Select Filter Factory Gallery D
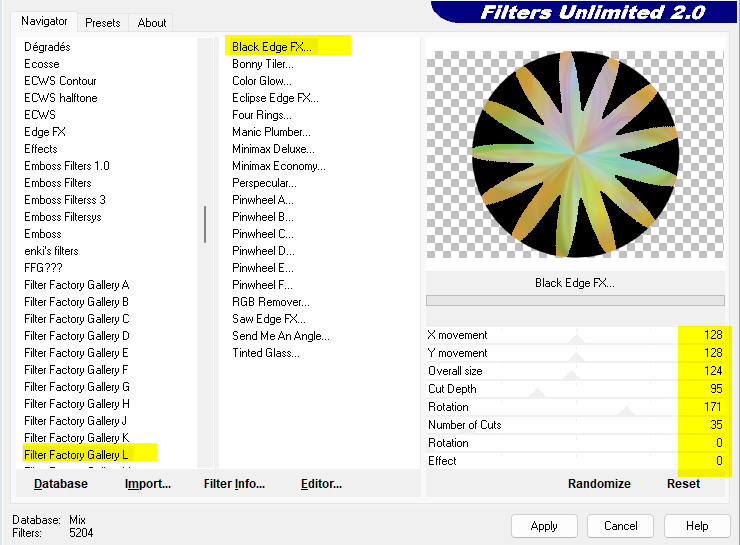The width and height of the screenshot is (740, 545). click(x=76, y=335)
